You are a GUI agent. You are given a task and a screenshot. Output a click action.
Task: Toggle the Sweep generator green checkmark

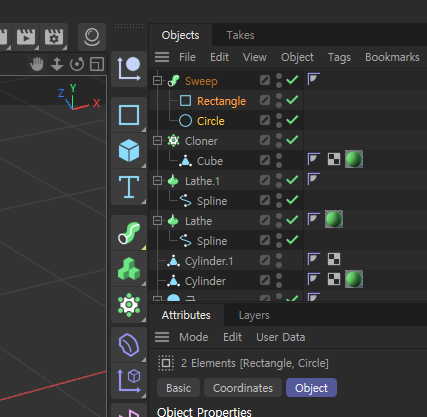[292, 80]
